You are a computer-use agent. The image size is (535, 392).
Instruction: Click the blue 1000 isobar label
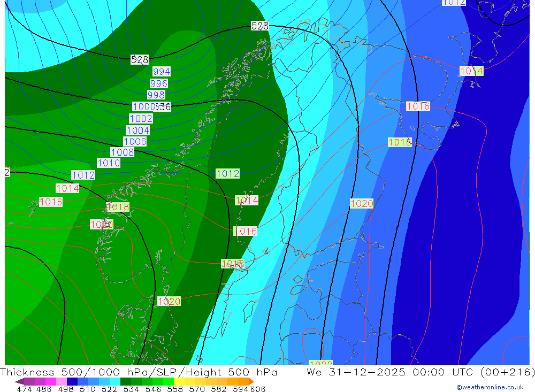coord(144,106)
